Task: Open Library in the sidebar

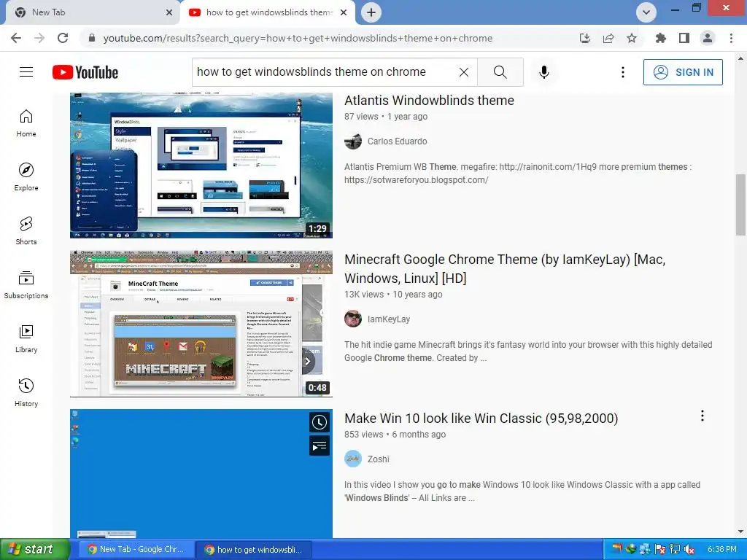Action: pos(26,338)
